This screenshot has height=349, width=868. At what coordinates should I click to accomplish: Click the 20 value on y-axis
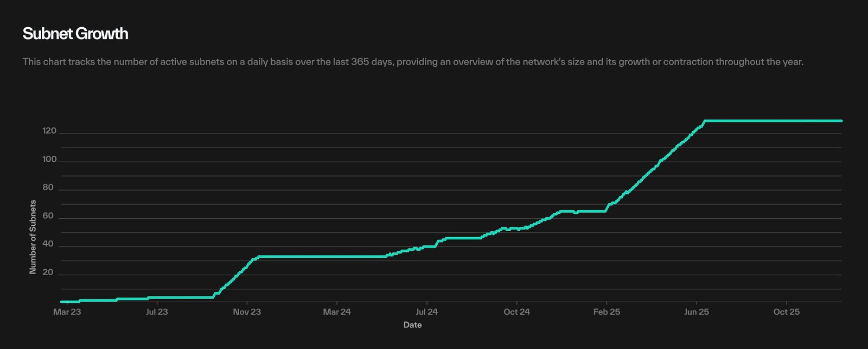[48, 272]
